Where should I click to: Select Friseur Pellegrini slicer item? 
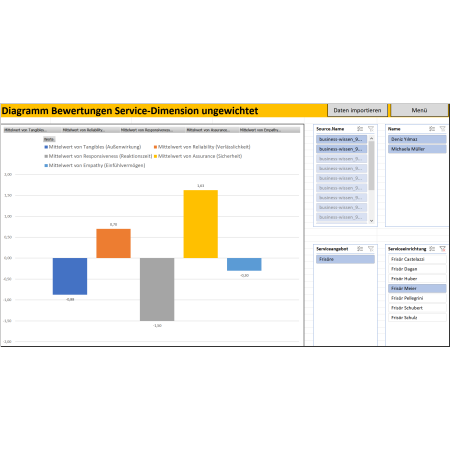click(417, 298)
